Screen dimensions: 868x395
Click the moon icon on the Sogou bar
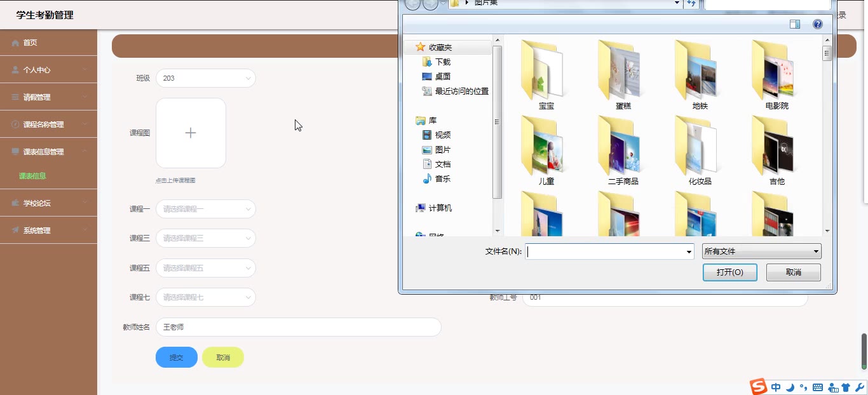790,387
